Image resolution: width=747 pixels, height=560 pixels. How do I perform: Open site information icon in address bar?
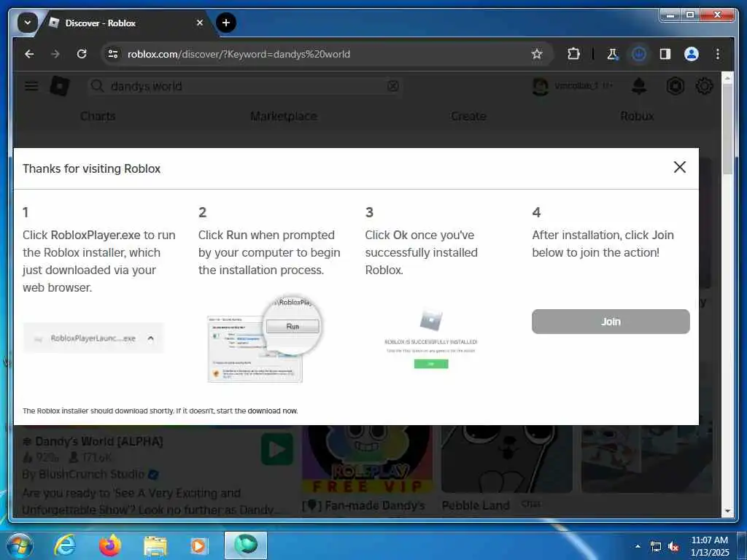113,54
